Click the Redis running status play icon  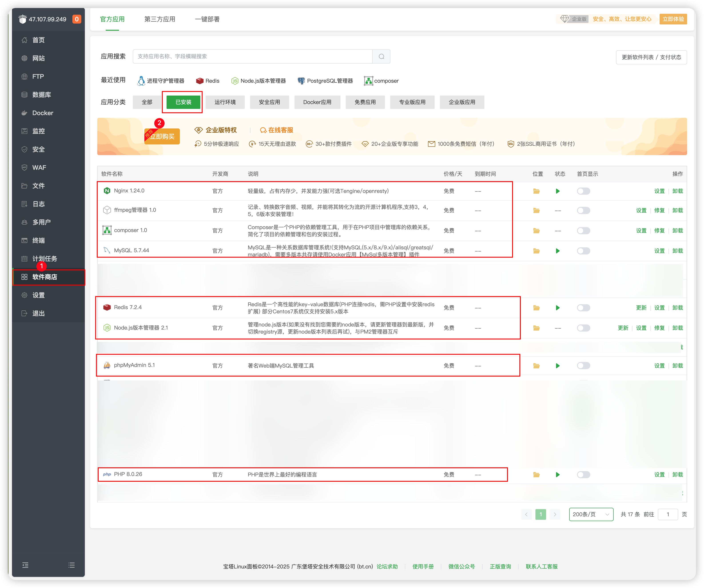[557, 308]
